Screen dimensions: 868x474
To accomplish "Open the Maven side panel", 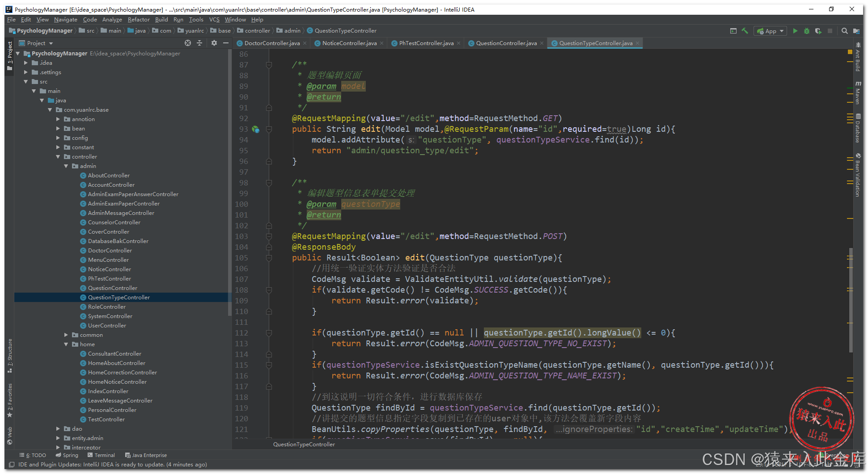I will (x=858, y=93).
